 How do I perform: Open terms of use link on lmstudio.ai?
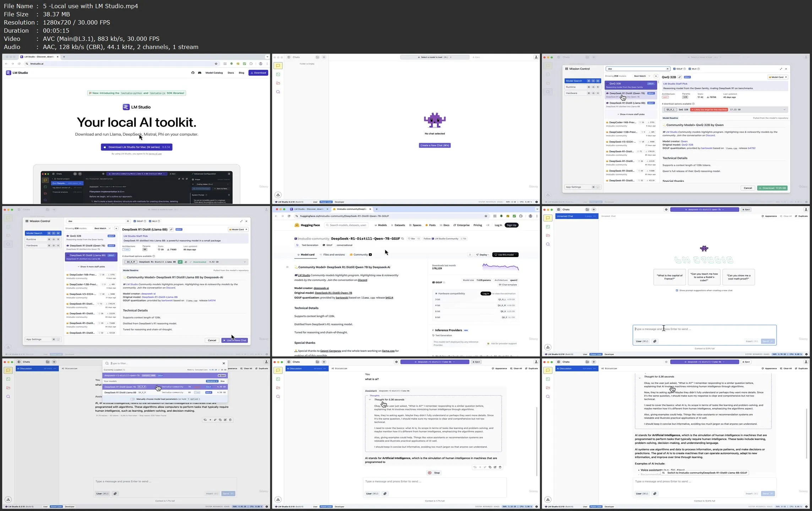tap(155, 154)
